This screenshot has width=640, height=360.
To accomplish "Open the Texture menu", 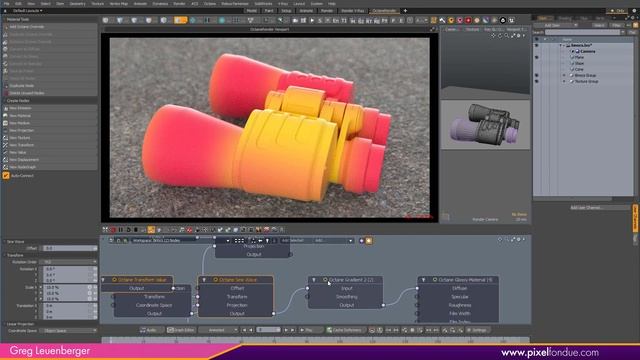I will coord(98,4).
